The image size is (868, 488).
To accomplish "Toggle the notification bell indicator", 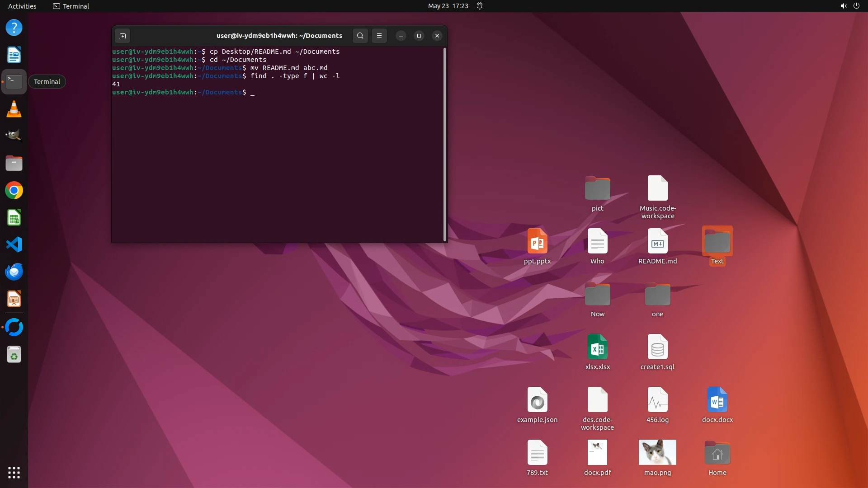I will click(x=480, y=6).
